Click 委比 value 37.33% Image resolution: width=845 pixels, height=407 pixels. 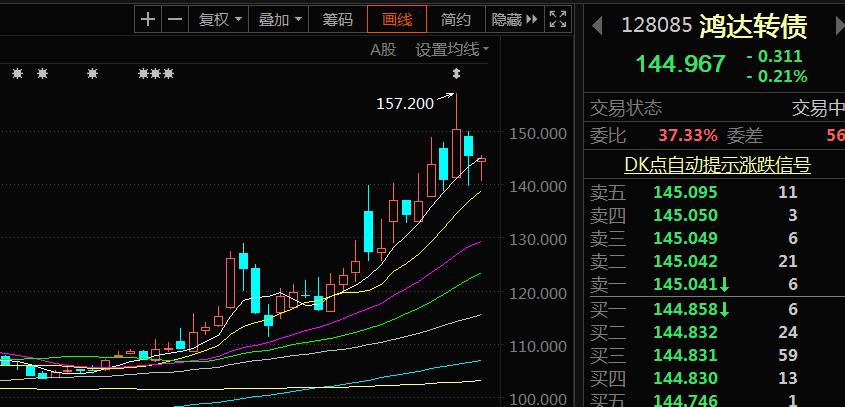[x=688, y=135]
